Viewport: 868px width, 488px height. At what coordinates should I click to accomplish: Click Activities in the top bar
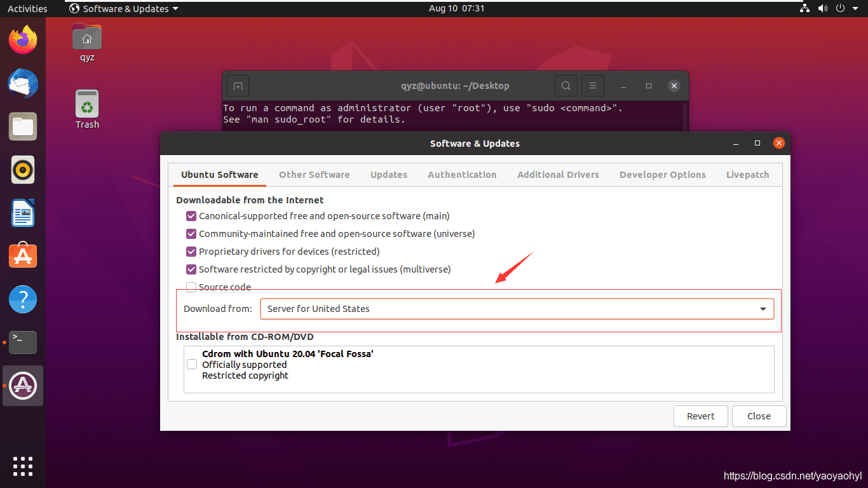coord(27,8)
